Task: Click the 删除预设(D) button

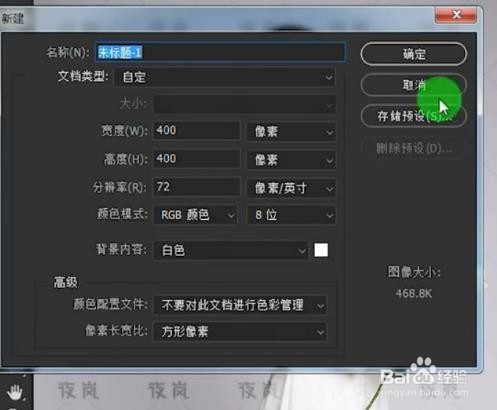Action: click(413, 148)
